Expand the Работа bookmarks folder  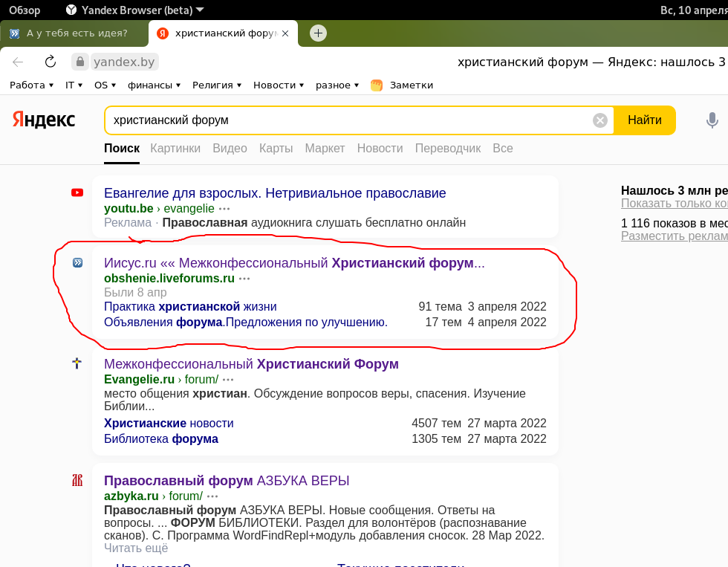(x=31, y=85)
